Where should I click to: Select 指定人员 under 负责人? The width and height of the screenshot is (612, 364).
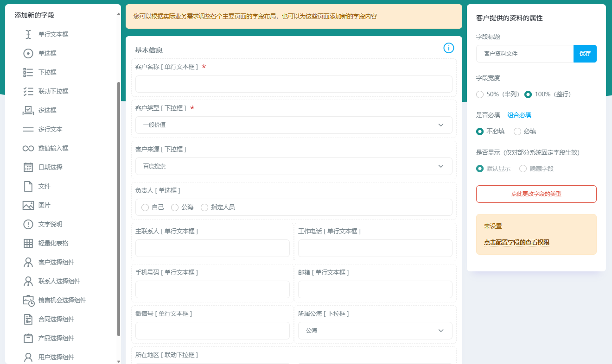click(x=204, y=207)
